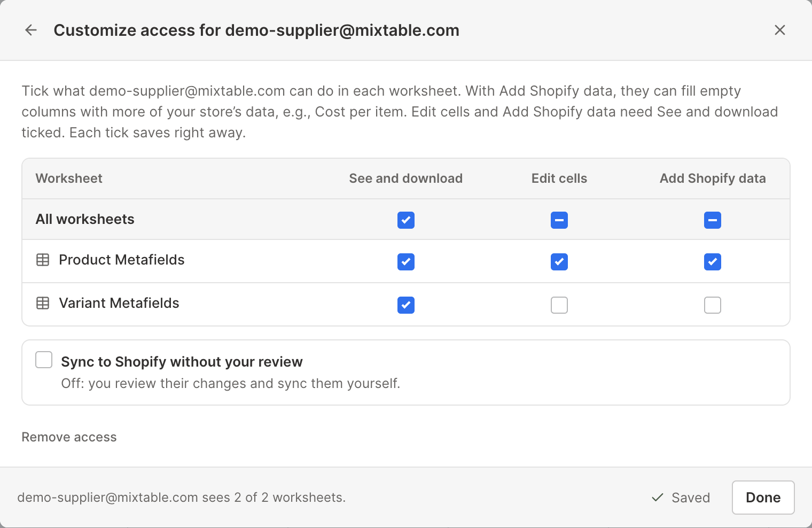Click the Variant Metafields table icon

tap(43, 304)
